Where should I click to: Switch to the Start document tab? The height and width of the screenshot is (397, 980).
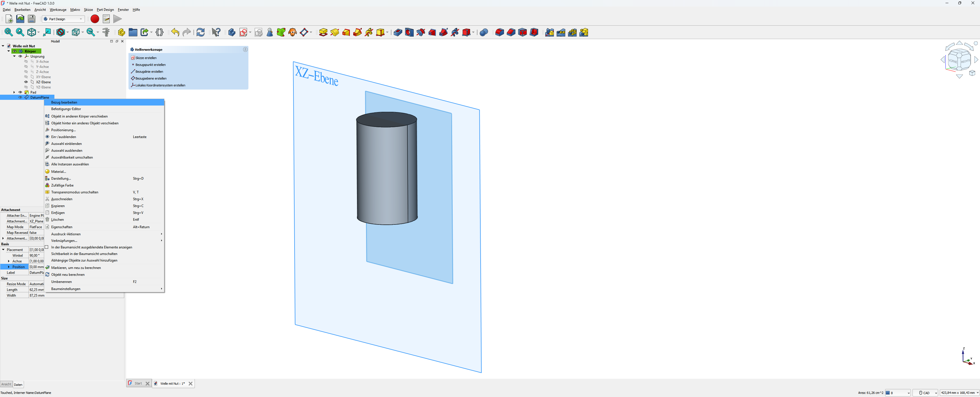click(138, 384)
